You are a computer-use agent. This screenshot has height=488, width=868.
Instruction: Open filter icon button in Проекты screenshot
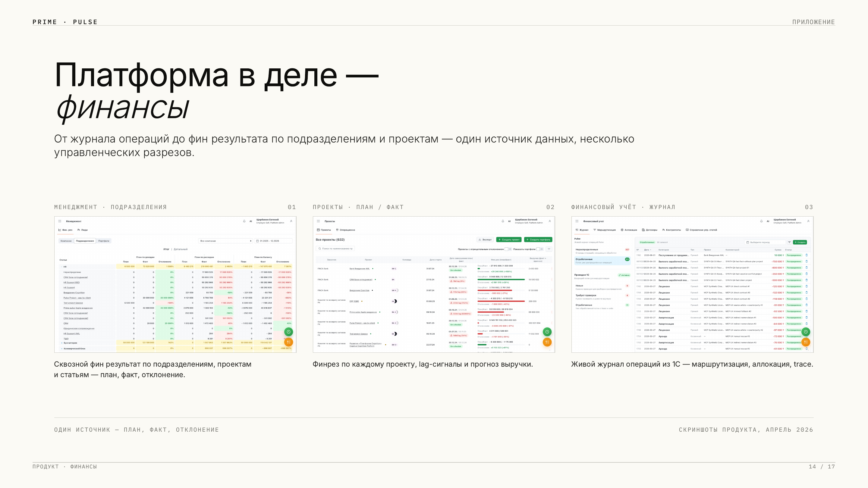pos(549,249)
